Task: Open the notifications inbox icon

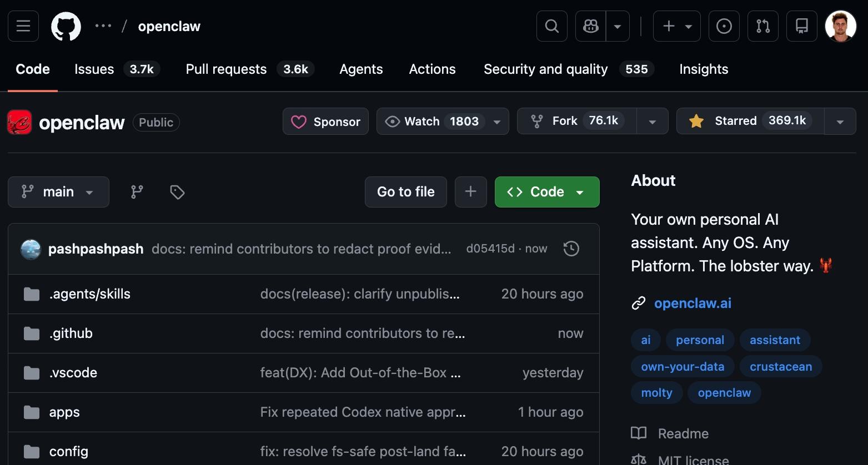Action: click(802, 26)
